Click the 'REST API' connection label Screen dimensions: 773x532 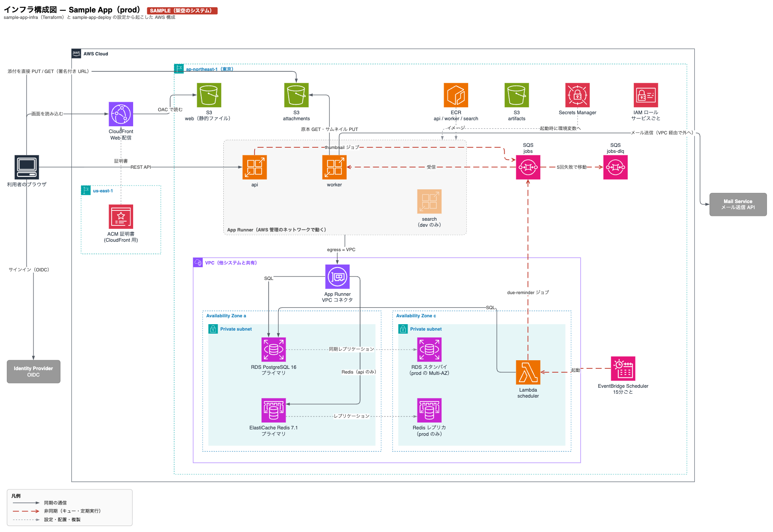pos(141,167)
